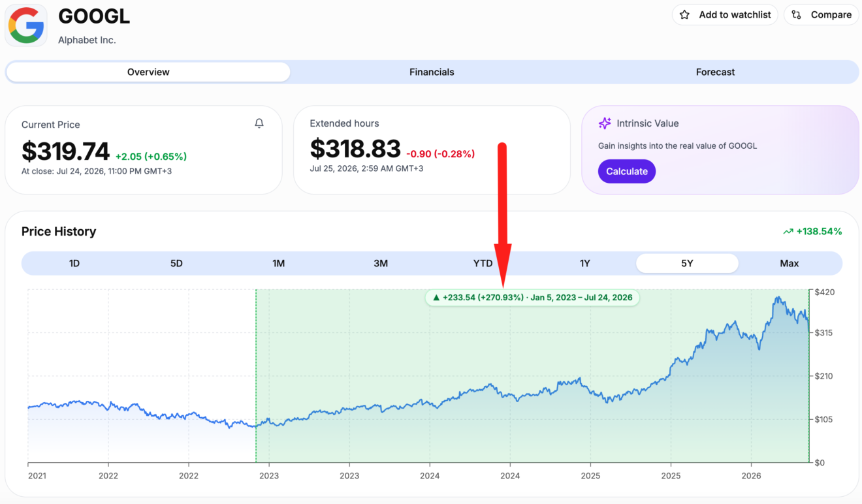Click the Google logo icon
Image resolution: width=862 pixels, height=504 pixels.
coord(26,25)
